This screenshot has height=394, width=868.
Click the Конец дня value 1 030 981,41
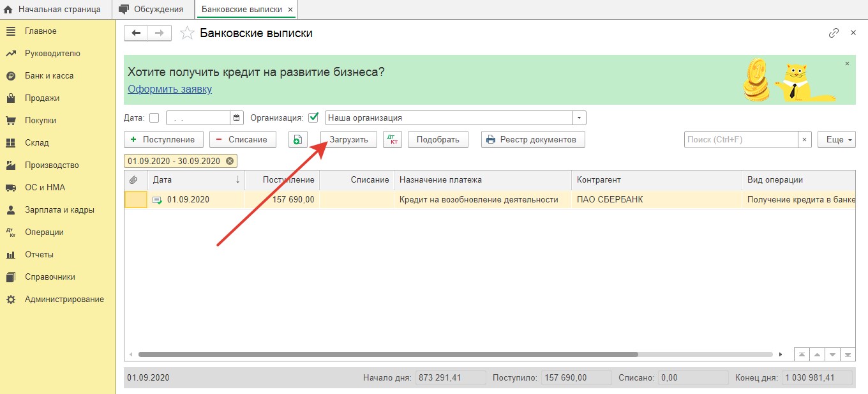[817, 377]
